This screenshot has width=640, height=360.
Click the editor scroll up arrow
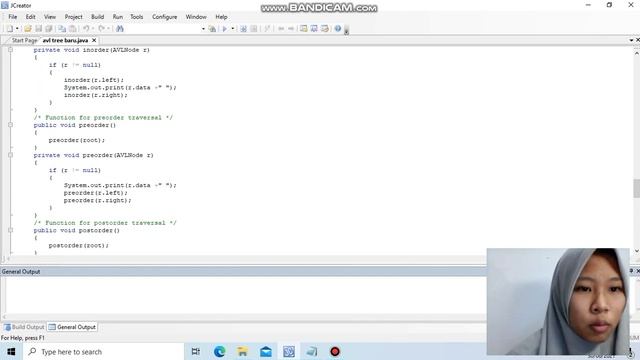[x=636, y=53]
